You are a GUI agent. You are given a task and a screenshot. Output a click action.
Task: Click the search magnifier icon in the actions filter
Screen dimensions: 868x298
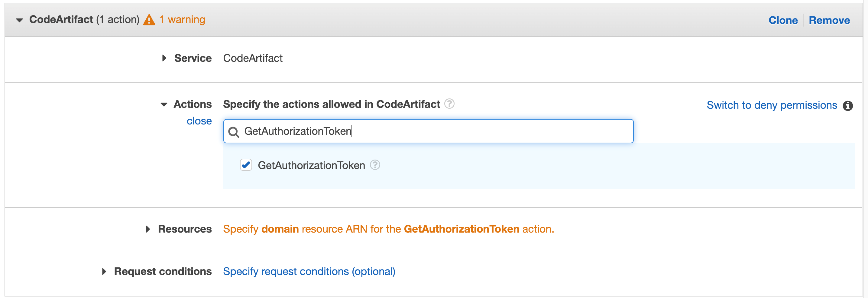[x=234, y=132]
